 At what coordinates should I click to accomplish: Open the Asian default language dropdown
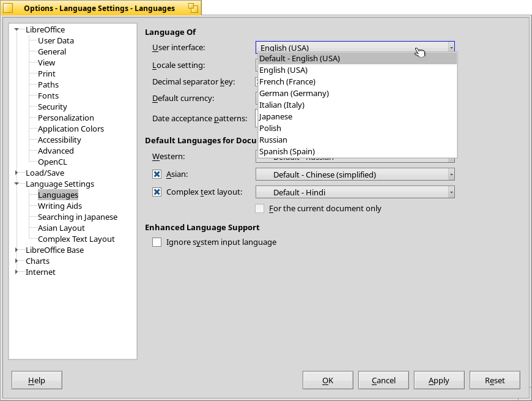click(x=355, y=174)
